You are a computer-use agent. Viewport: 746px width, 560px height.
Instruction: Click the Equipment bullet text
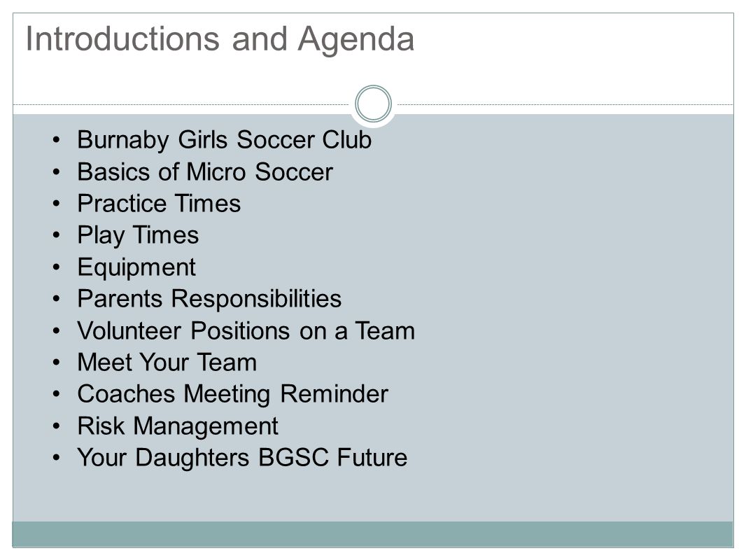tap(136, 267)
